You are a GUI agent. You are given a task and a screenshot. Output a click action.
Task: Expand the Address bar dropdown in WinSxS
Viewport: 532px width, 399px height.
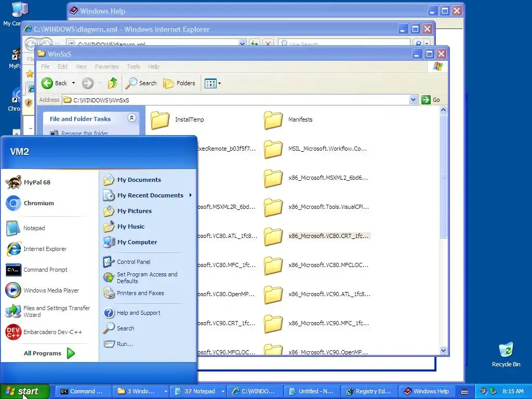click(413, 100)
